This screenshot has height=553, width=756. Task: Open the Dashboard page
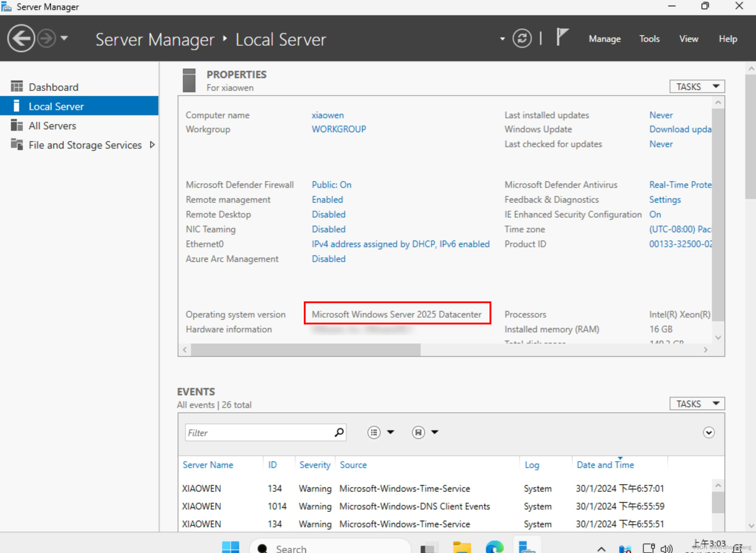[x=53, y=87]
